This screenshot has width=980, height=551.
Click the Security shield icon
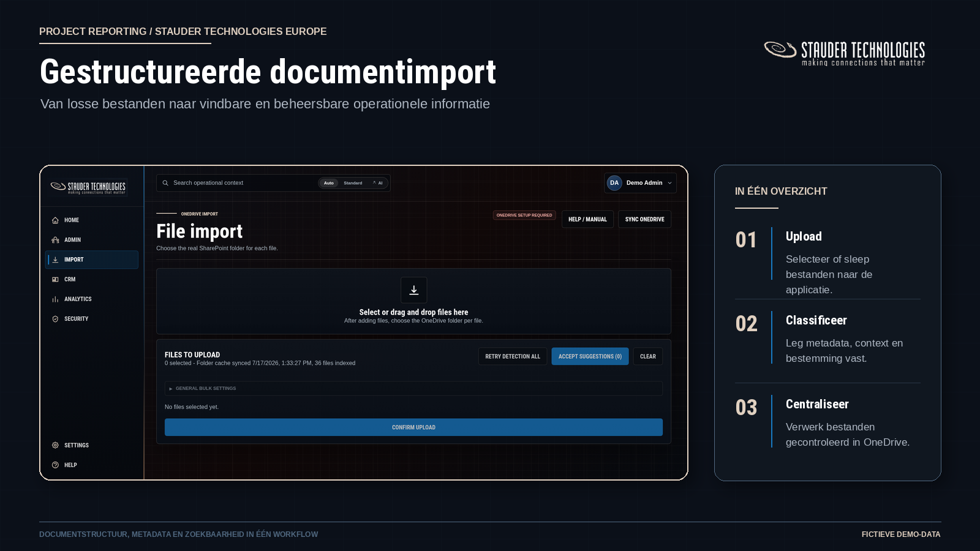coord(55,319)
